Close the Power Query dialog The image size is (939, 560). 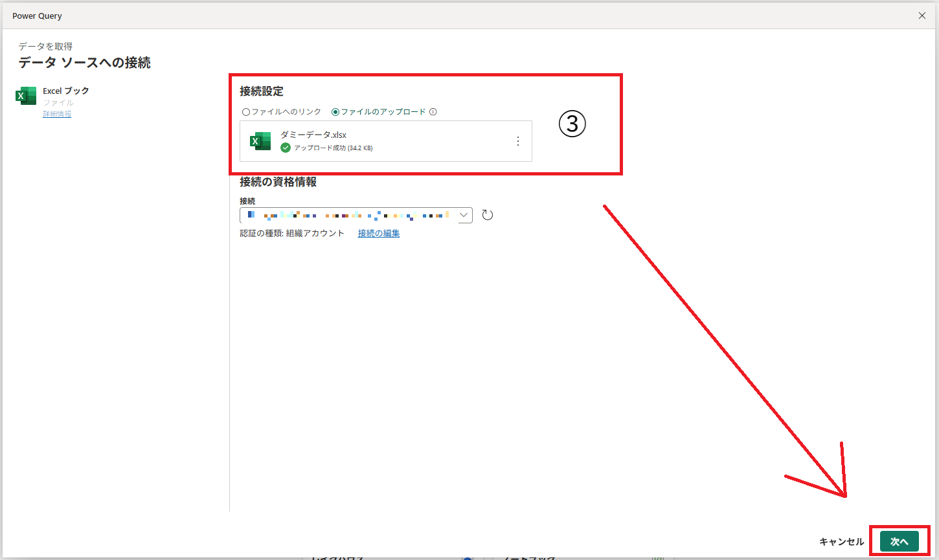(922, 16)
